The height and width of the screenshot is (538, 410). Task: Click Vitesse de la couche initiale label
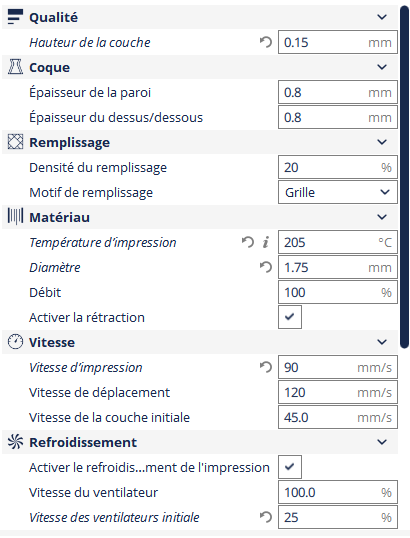tap(109, 417)
